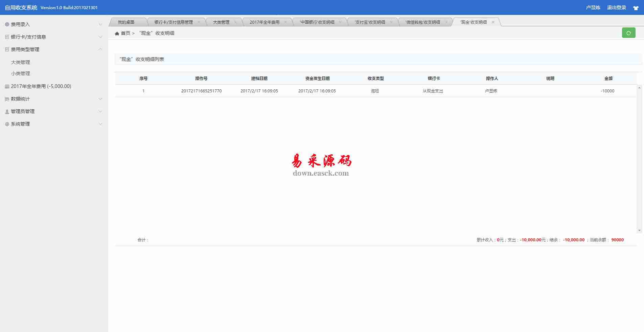
Task: Click the table's scrollbar down arrow
Action: 639,230
